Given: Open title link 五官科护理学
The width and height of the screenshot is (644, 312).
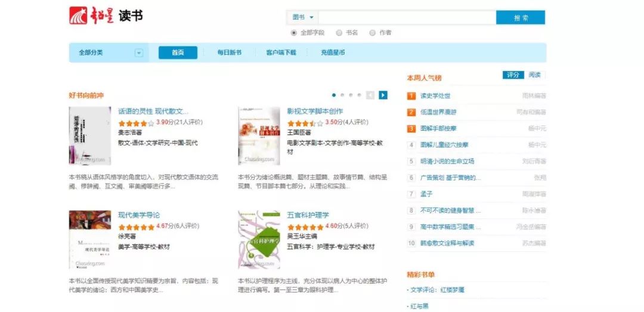Looking at the screenshot, I should pos(308,215).
